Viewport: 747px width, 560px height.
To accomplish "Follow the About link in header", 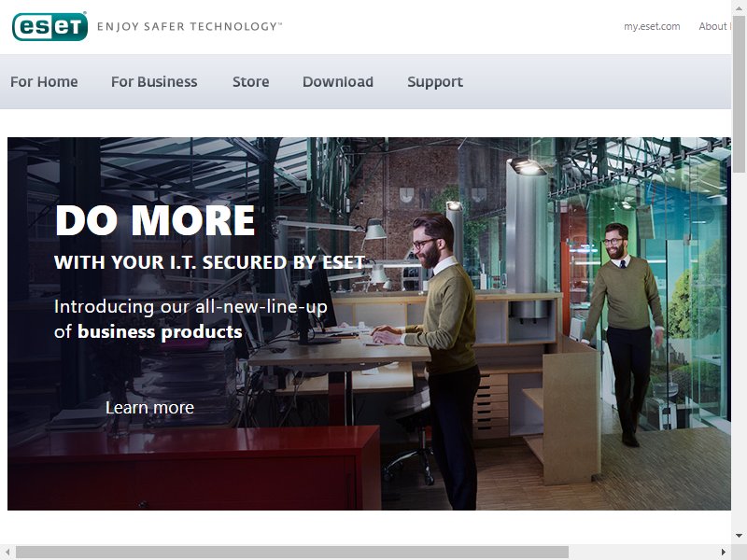I will point(714,27).
